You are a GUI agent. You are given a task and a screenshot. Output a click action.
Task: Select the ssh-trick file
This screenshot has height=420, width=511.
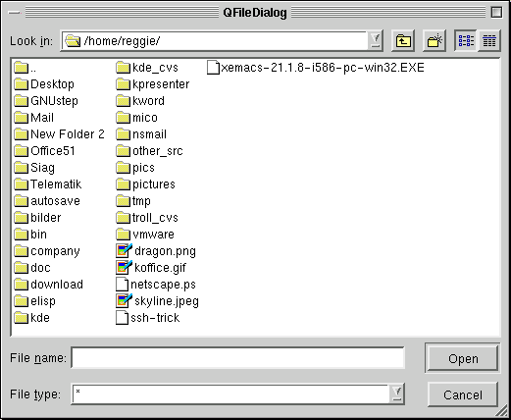coord(148,318)
